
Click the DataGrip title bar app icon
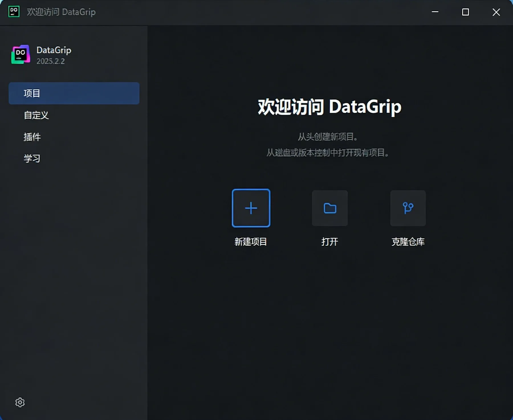coord(14,12)
